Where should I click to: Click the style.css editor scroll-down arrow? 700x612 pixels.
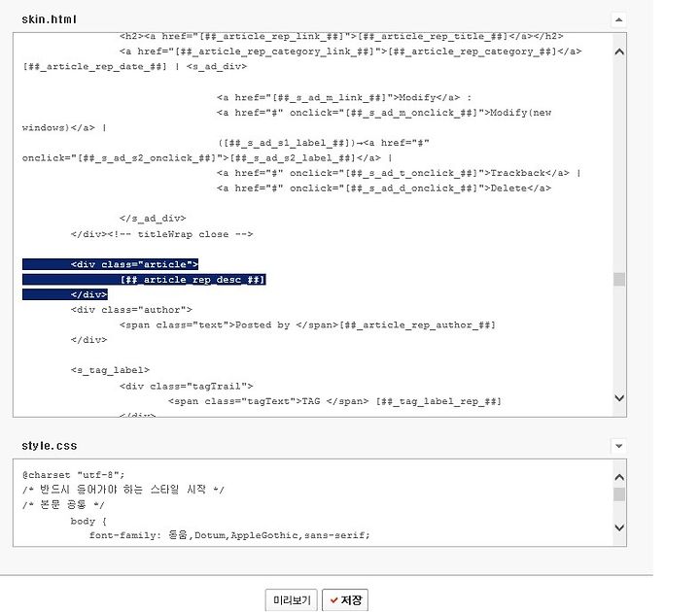[x=619, y=527]
